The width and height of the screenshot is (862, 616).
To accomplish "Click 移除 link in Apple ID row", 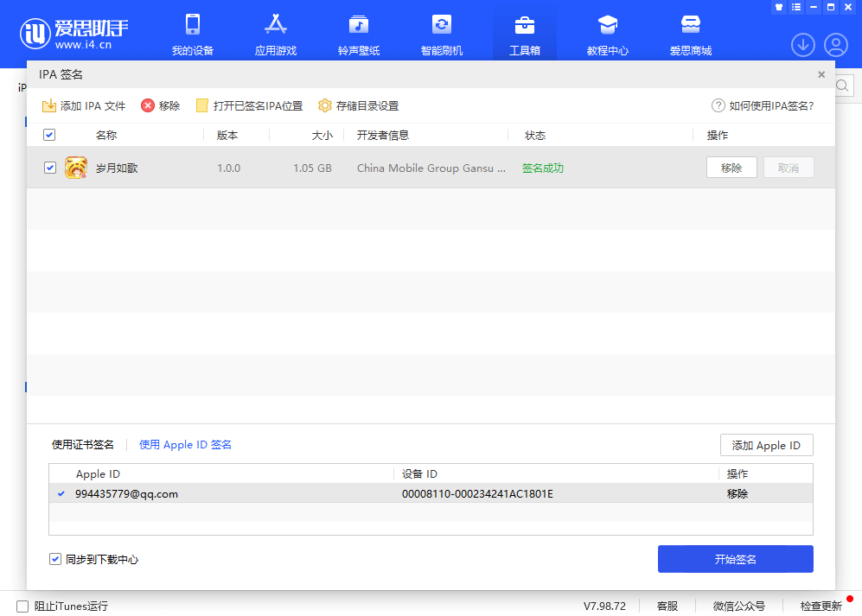I will click(737, 493).
